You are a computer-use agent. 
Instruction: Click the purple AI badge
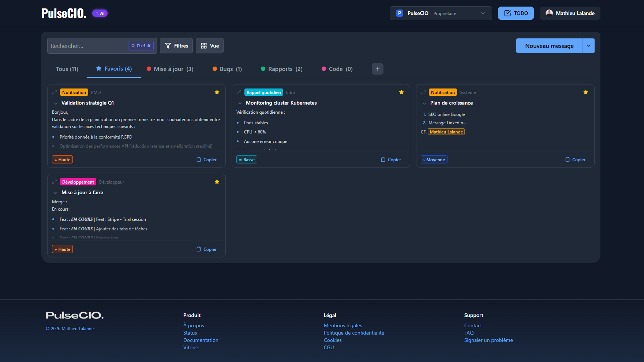[100, 13]
